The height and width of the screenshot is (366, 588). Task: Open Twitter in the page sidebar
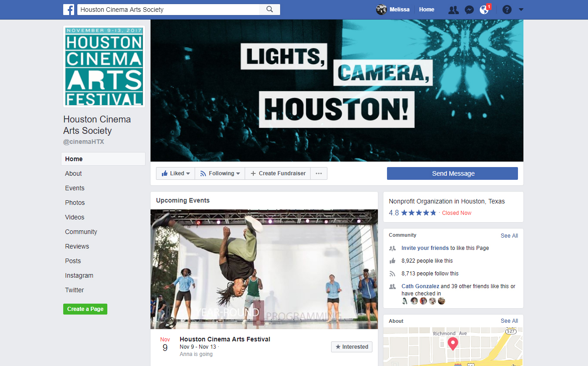(75, 290)
